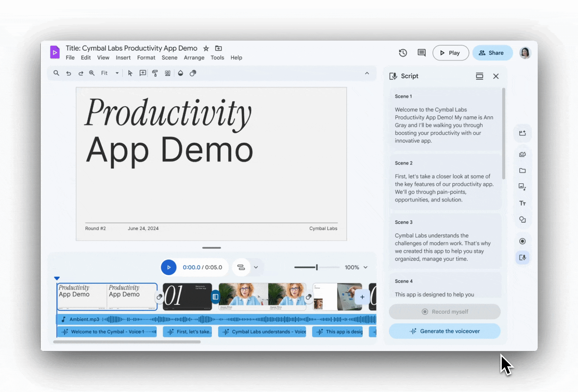This screenshot has height=392, width=578.
Task: Click the blue playhead marker
Action: click(57, 278)
